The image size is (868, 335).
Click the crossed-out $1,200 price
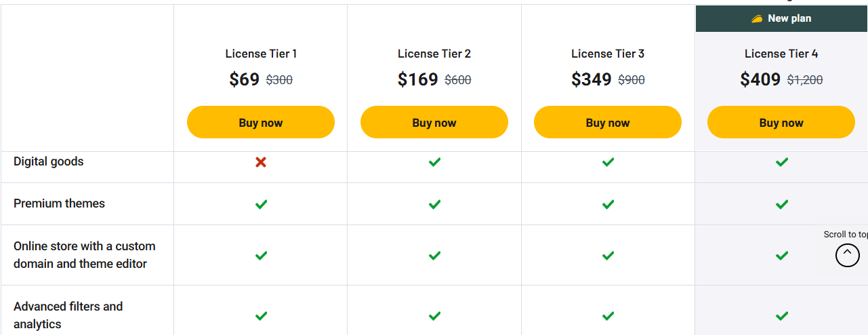pyautogui.click(x=805, y=80)
